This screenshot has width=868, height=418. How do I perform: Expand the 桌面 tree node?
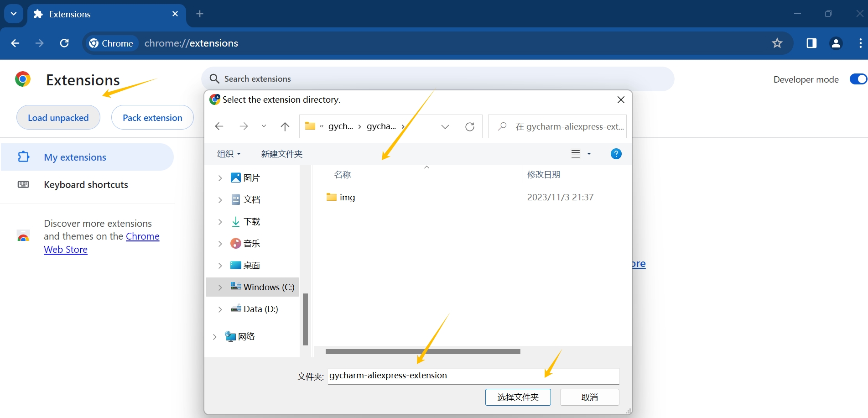pos(220,266)
